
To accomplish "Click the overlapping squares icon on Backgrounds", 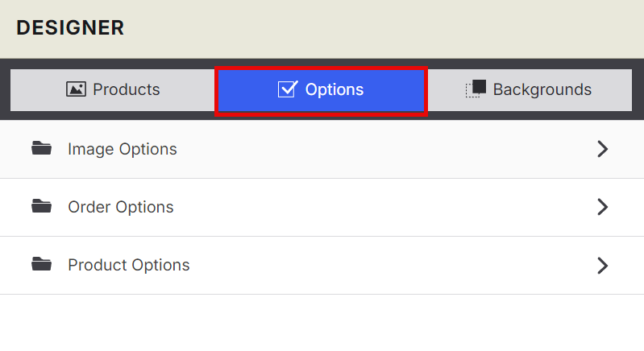I will tap(476, 89).
